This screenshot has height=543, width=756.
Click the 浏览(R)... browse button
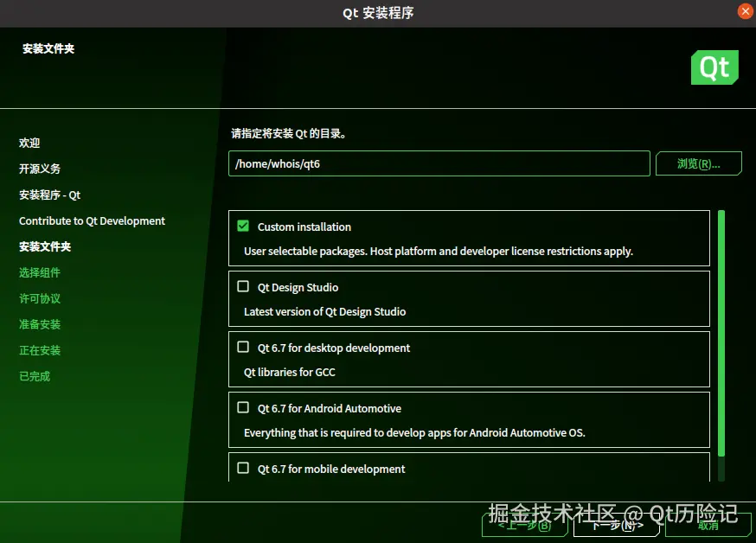point(699,163)
